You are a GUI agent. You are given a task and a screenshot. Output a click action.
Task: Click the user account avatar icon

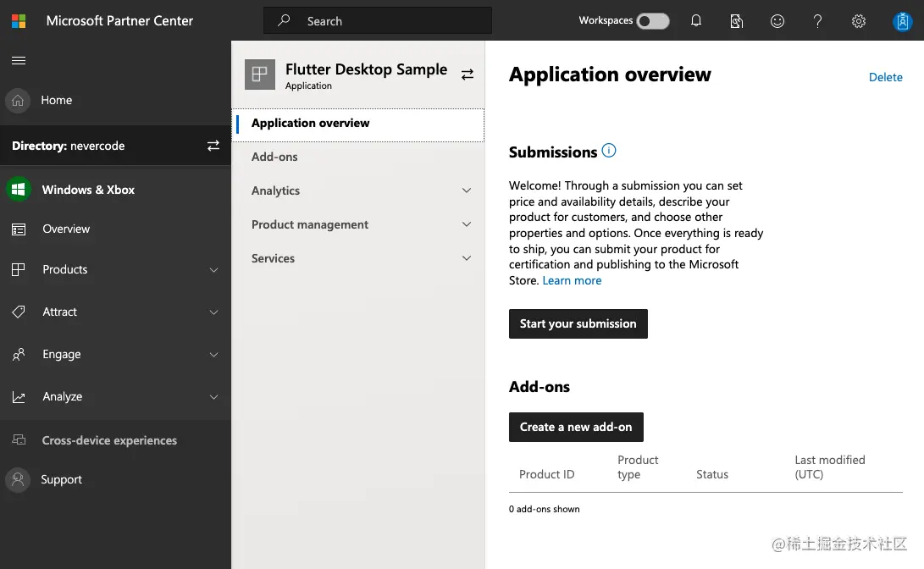point(902,21)
